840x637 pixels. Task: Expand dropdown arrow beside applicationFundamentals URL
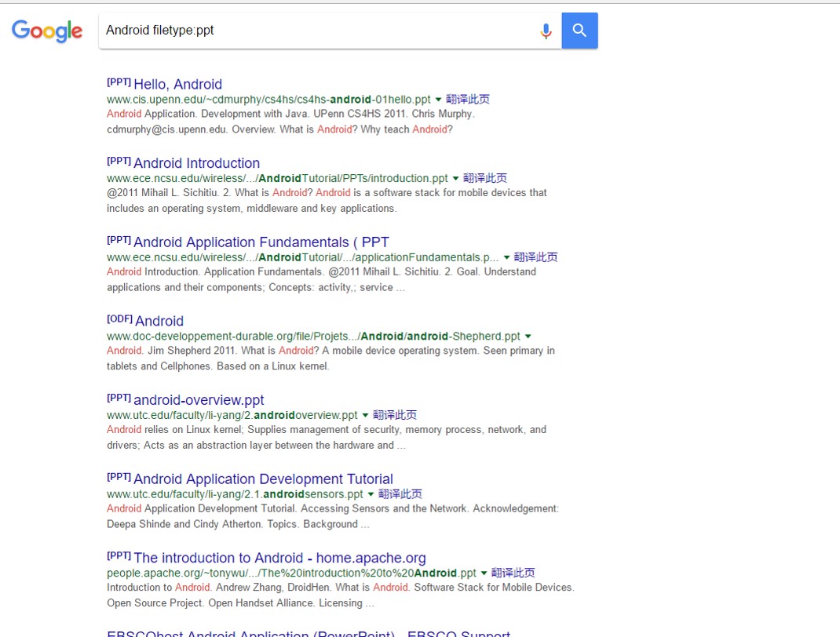pyautogui.click(x=506, y=257)
